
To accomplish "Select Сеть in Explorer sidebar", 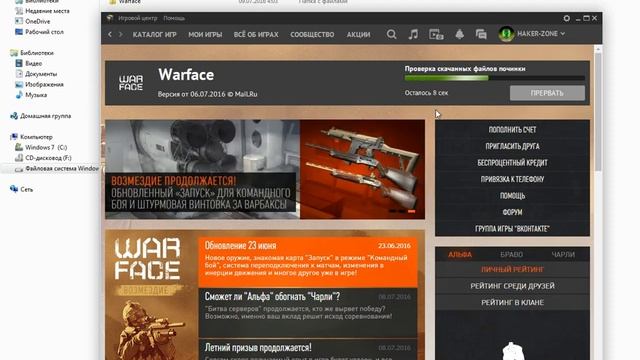I will (x=27, y=189).
